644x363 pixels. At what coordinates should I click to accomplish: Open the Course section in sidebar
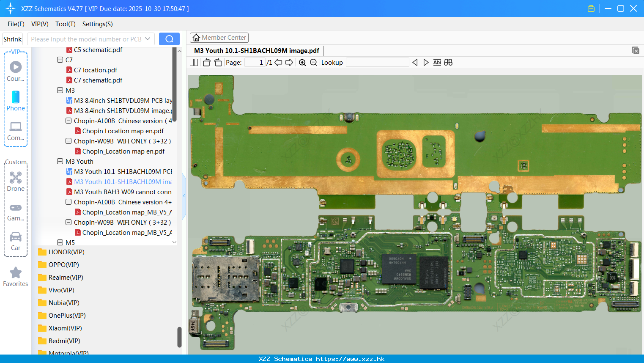tap(16, 71)
